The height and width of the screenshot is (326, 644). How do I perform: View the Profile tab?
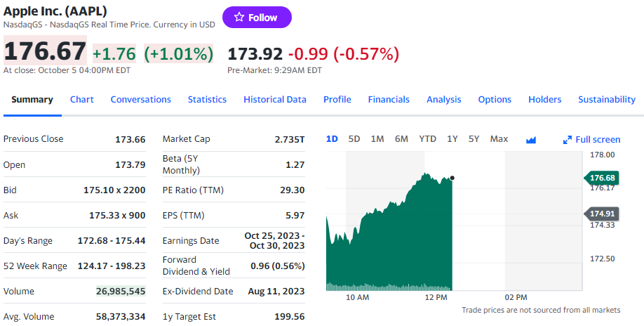tap(337, 100)
